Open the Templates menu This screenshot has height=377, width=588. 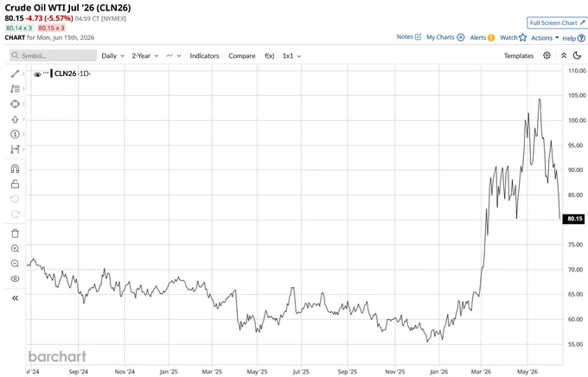519,55
